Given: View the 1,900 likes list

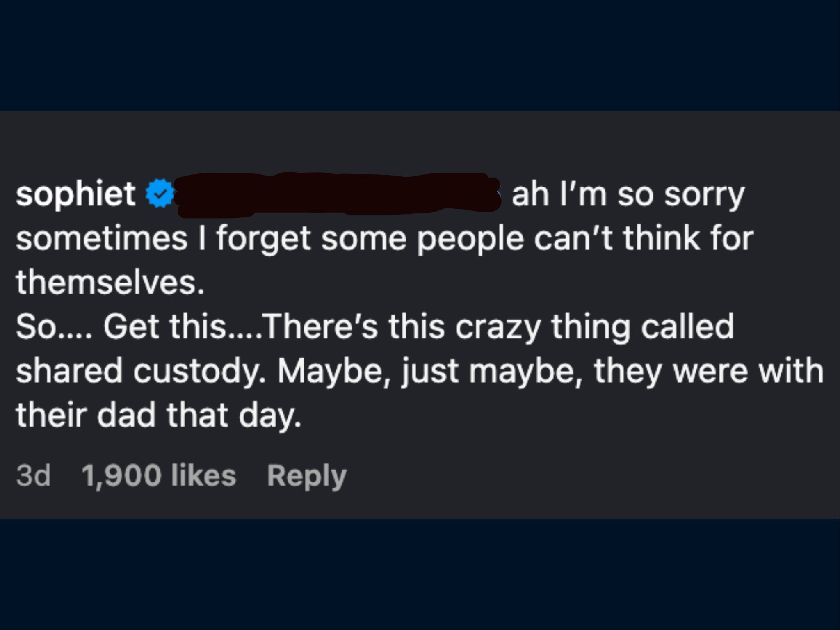Looking at the screenshot, I should click(x=159, y=476).
